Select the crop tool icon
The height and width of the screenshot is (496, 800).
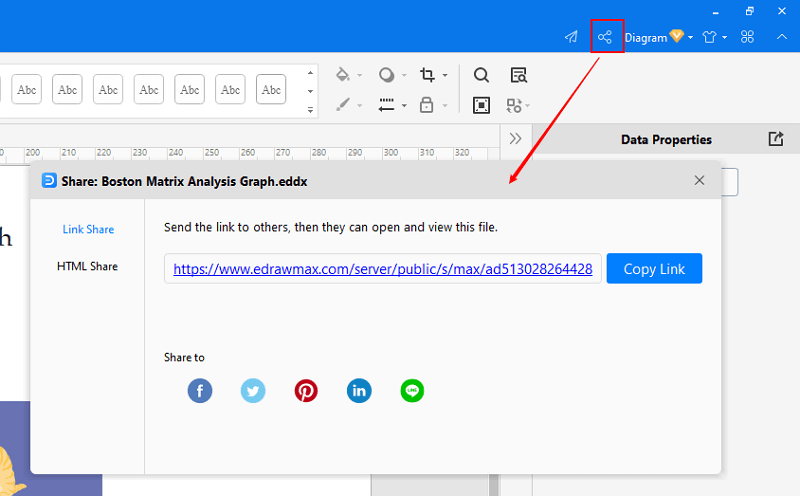[x=427, y=75]
